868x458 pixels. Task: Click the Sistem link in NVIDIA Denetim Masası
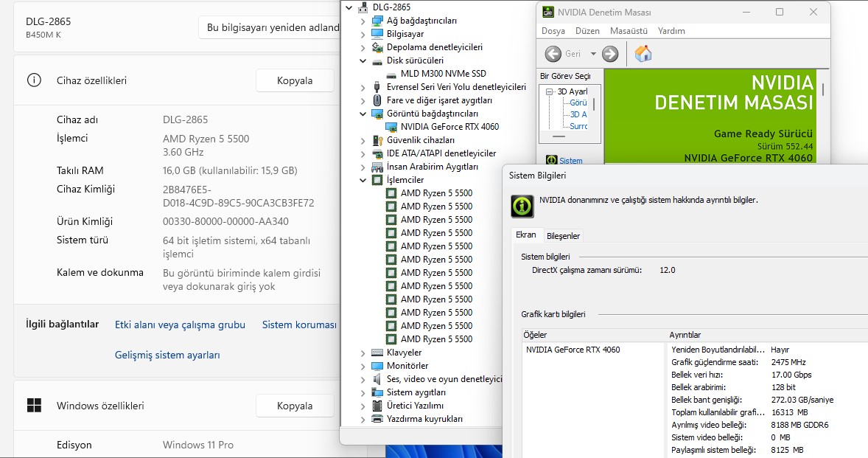coord(571,161)
